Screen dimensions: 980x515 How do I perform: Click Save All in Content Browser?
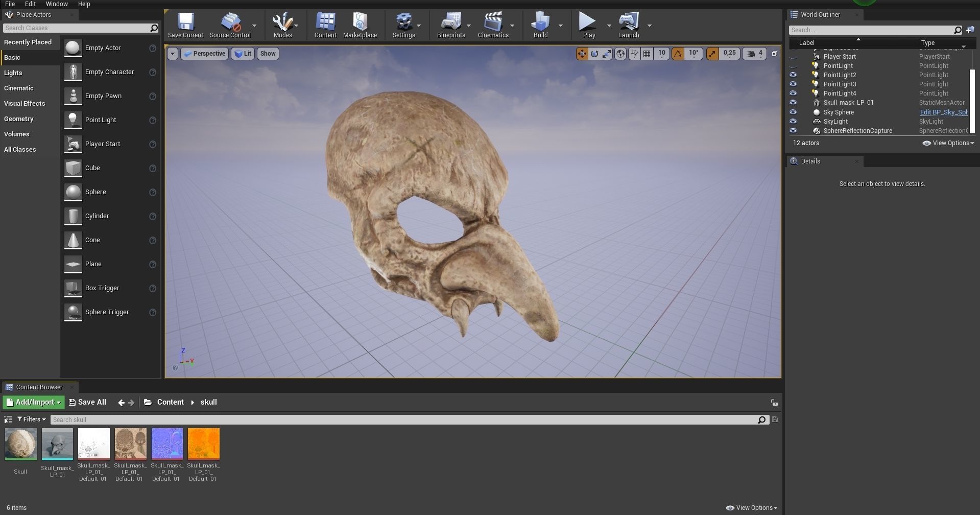87,403
